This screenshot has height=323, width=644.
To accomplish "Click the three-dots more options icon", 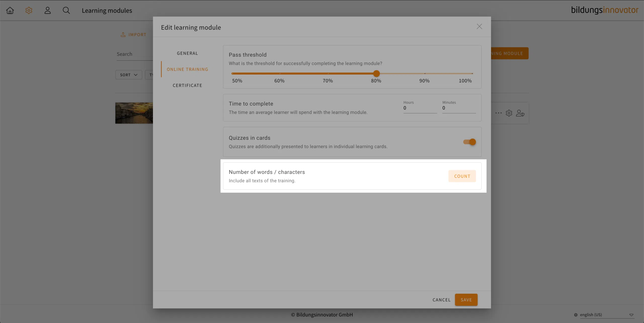I will click(x=498, y=113).
